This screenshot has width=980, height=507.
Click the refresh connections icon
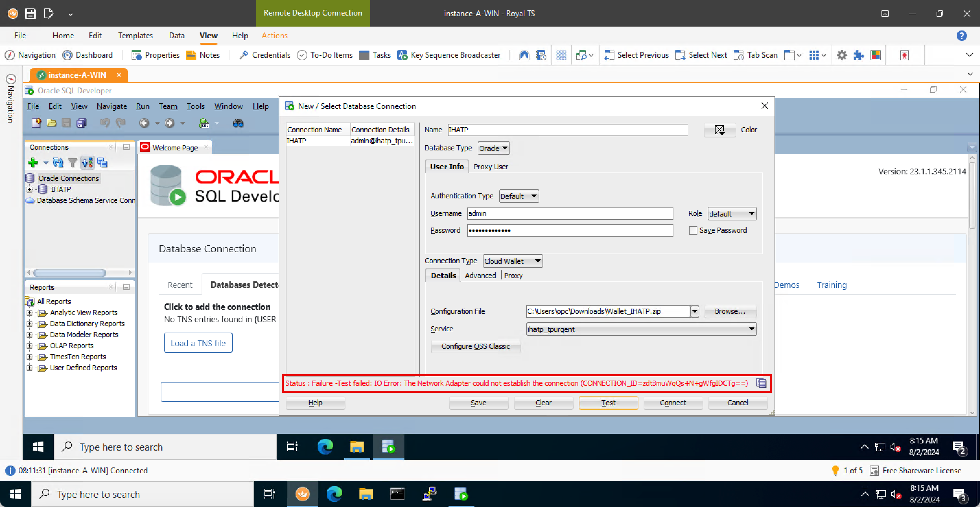(58, 163)
